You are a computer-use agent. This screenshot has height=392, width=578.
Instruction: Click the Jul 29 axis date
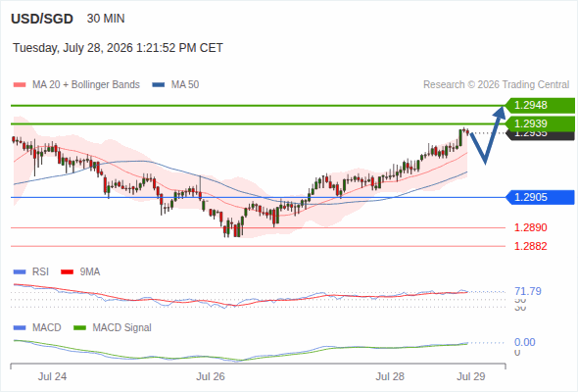[471, 376]
